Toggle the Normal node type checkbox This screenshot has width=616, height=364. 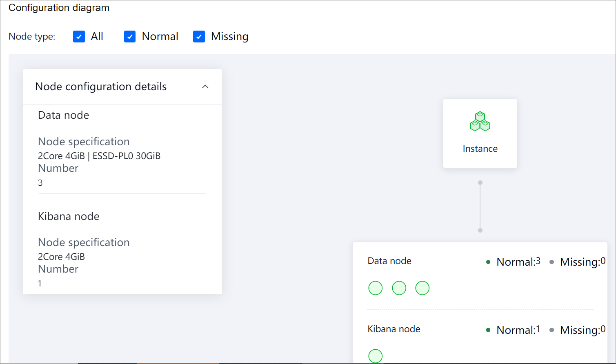[130, 37]
